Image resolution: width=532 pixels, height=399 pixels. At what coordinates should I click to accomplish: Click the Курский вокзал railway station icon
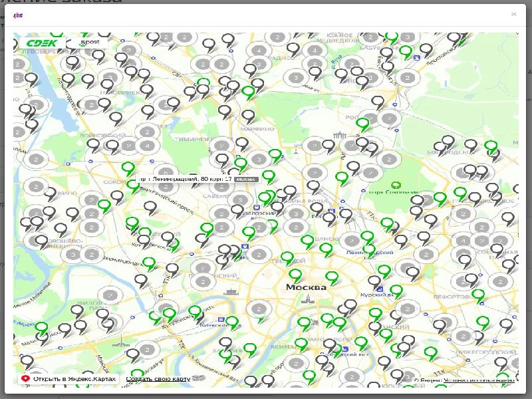[380, 289]
